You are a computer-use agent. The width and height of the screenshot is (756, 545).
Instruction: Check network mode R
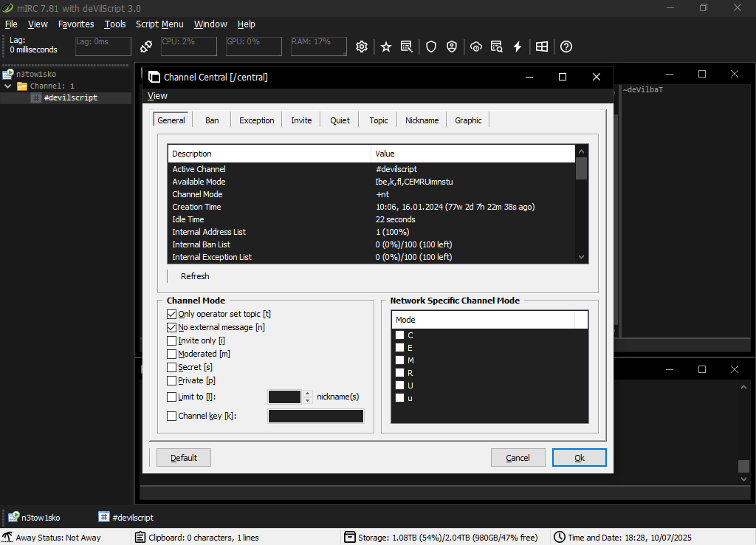click(x=399, y=372)
